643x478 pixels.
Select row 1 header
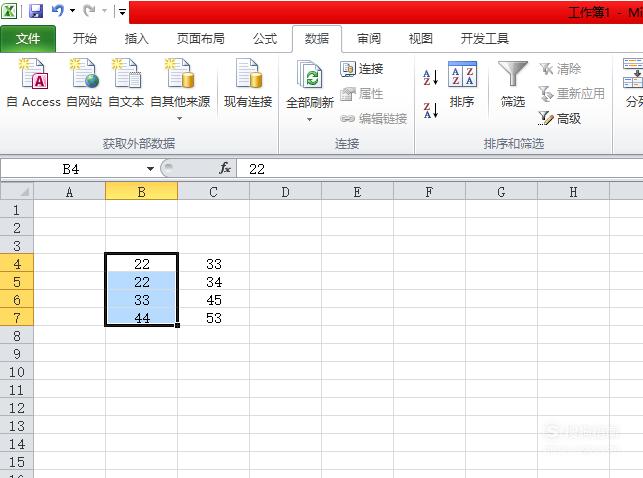click(x=17, y=210)
